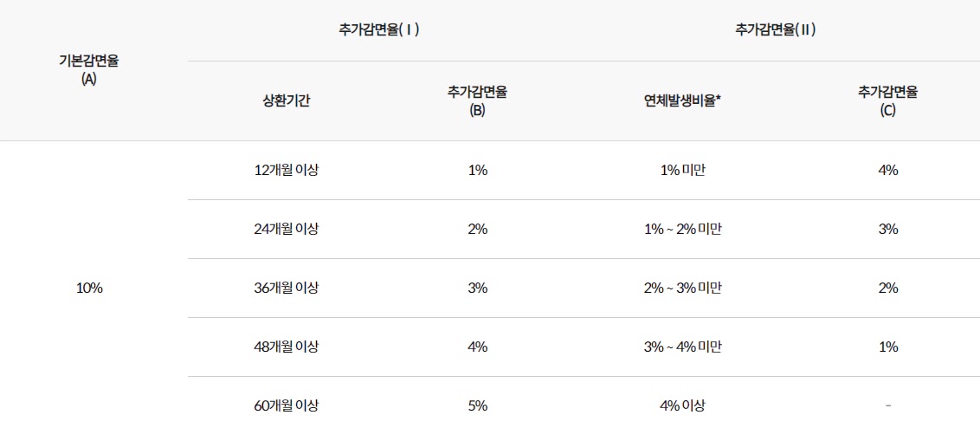
Task: Click the 상환기간 column header
Action: click(287, 101)
